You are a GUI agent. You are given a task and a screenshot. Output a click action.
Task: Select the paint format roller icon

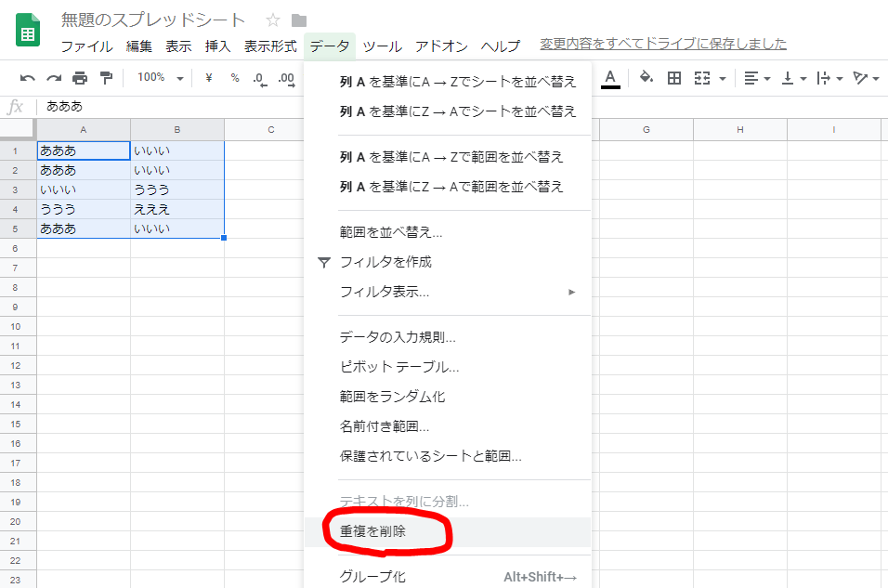click(x=106, y=78)
